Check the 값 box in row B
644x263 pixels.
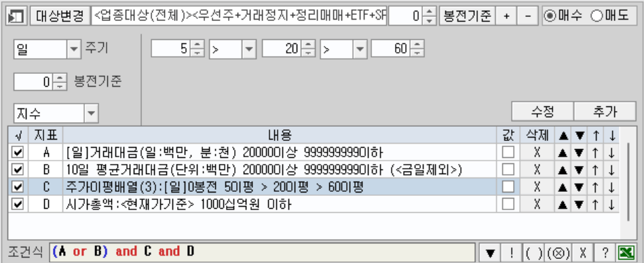508,169
